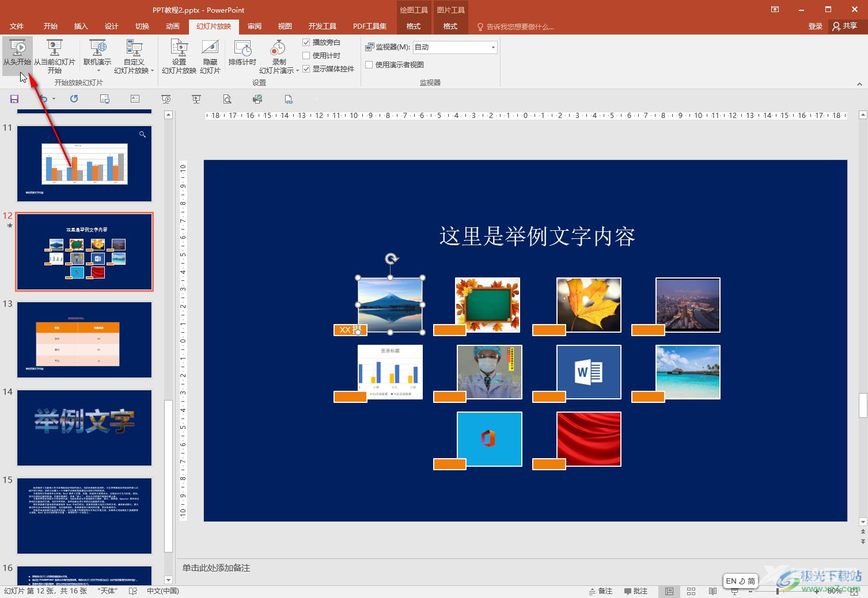868x598 pixels.
Task: Click zoom in plus button
Action: [817, 591]
